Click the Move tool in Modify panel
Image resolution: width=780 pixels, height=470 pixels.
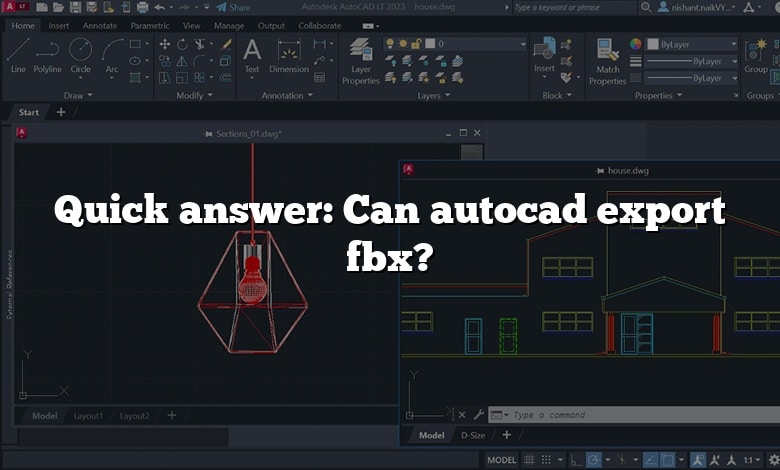(x=165, y=44)
